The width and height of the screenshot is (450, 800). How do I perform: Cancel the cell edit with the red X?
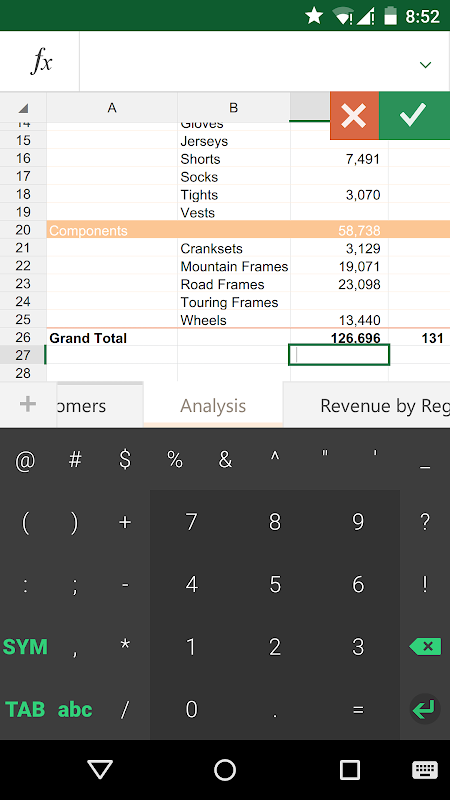pyautogui.click(x=354, y=116)
